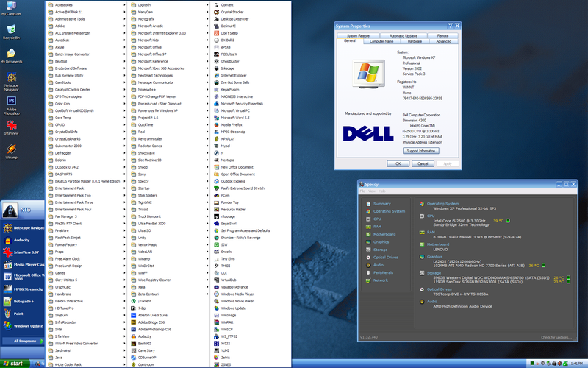The width and height of the screenshot is (588, 368).
Task: Select Graphics in Speccy sidebar
Action: 381,242
